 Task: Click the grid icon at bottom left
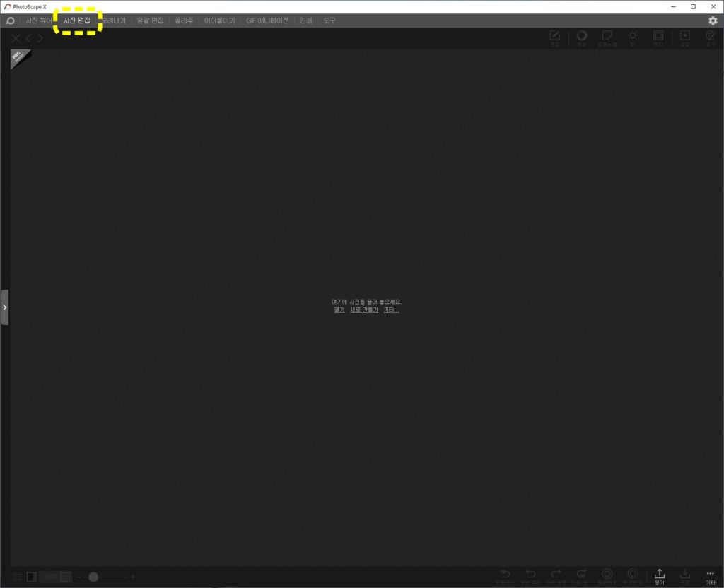pyautogui.click(x=18, y=577)
